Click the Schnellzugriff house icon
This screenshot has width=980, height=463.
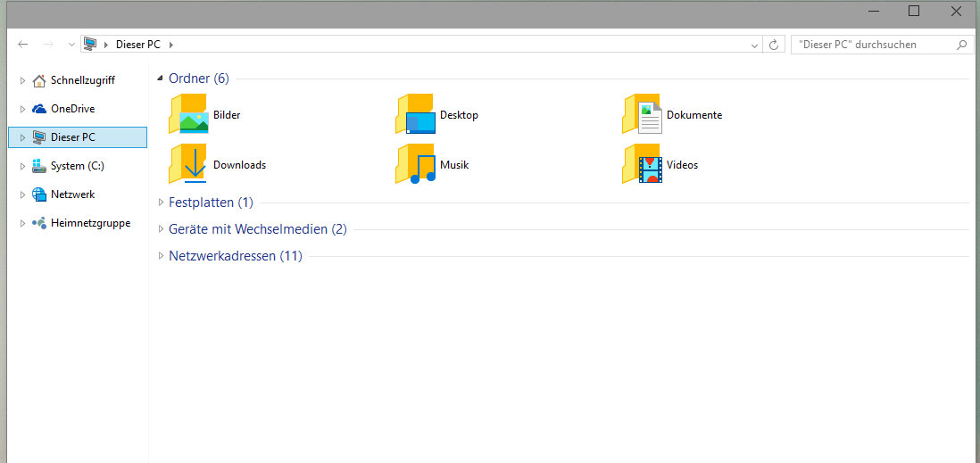point(39,80)
